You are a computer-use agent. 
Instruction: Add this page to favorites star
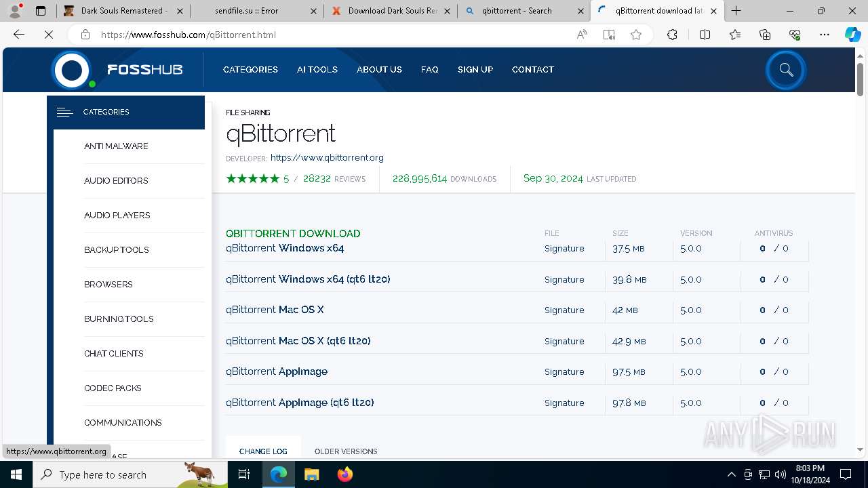(636, 35)
